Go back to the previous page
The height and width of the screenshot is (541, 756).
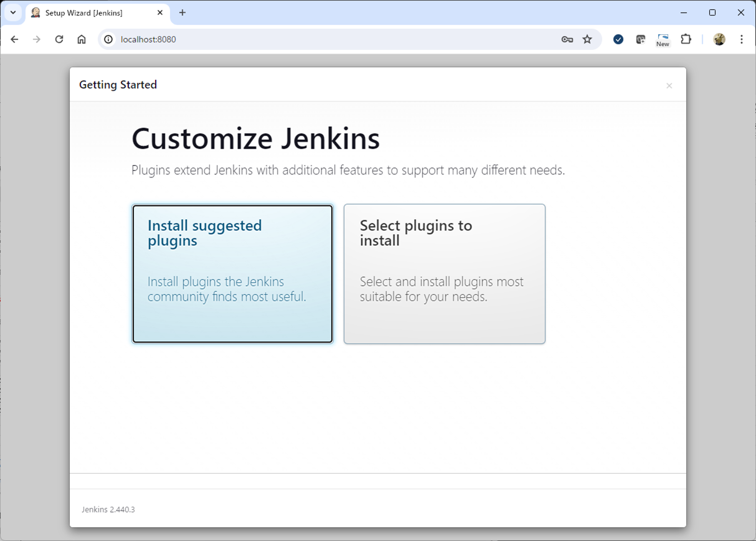coord(14,39)
